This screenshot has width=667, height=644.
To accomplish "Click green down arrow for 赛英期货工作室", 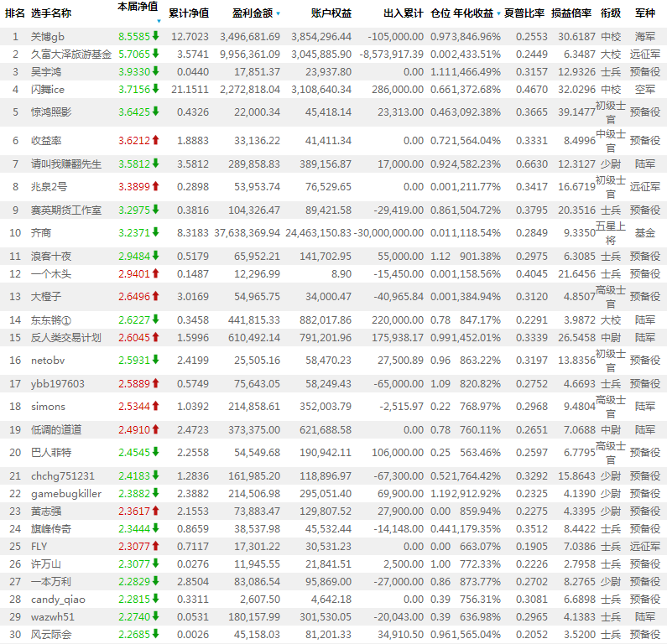I will pyautogui.click(x=156, y=210).
